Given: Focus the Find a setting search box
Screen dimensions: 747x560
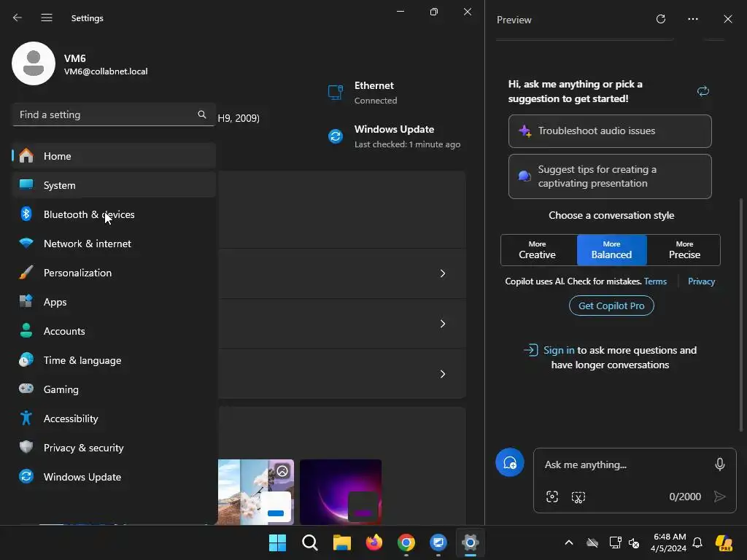Looking at the screenshot, I should [113, 114].
